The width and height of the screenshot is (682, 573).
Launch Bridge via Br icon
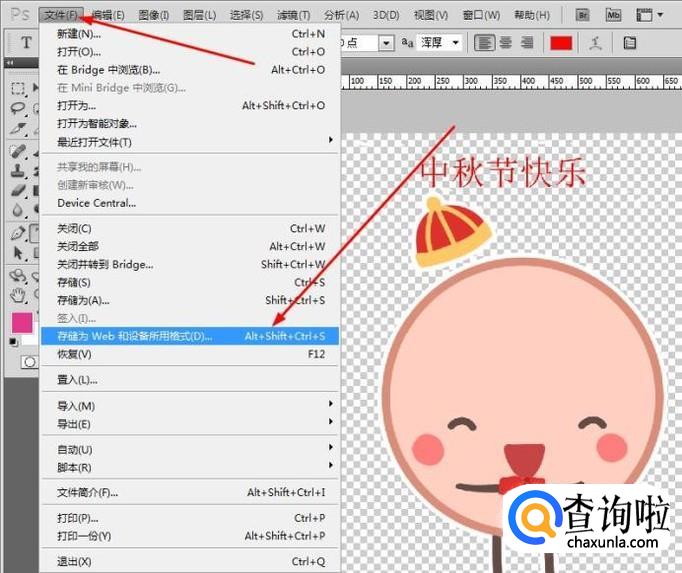coord(582,15)
